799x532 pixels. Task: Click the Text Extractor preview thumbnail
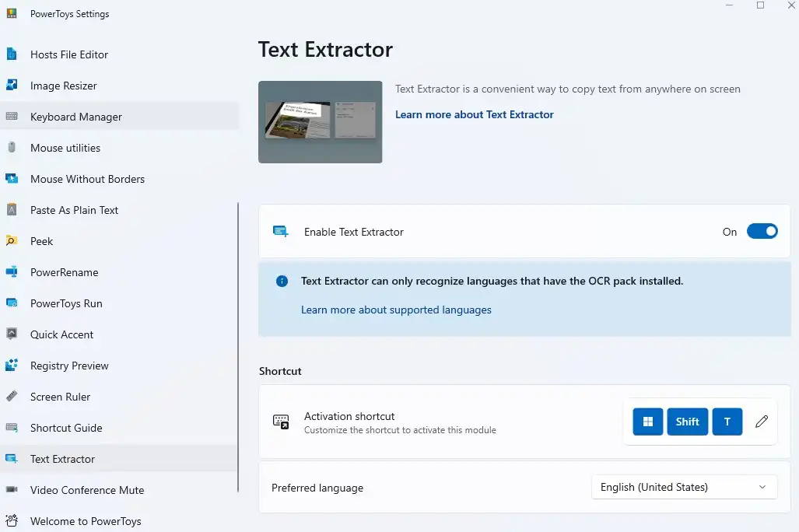[x=320, y=122]
